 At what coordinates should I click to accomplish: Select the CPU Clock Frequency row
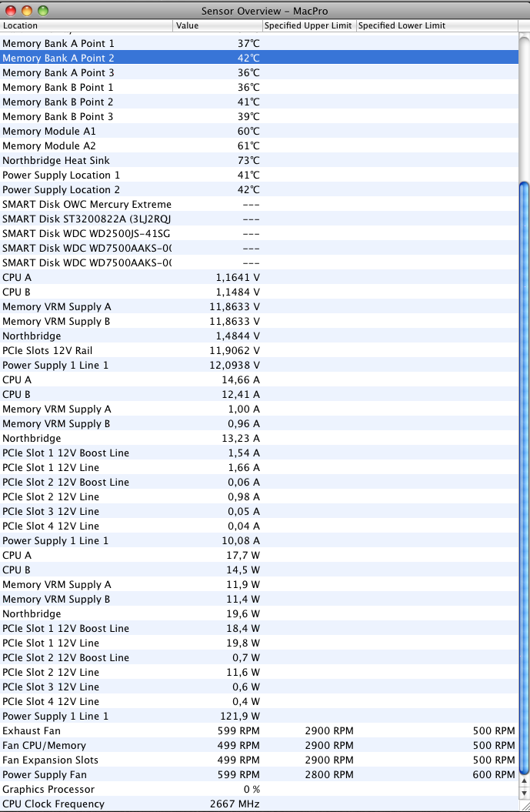coord(258,804)
